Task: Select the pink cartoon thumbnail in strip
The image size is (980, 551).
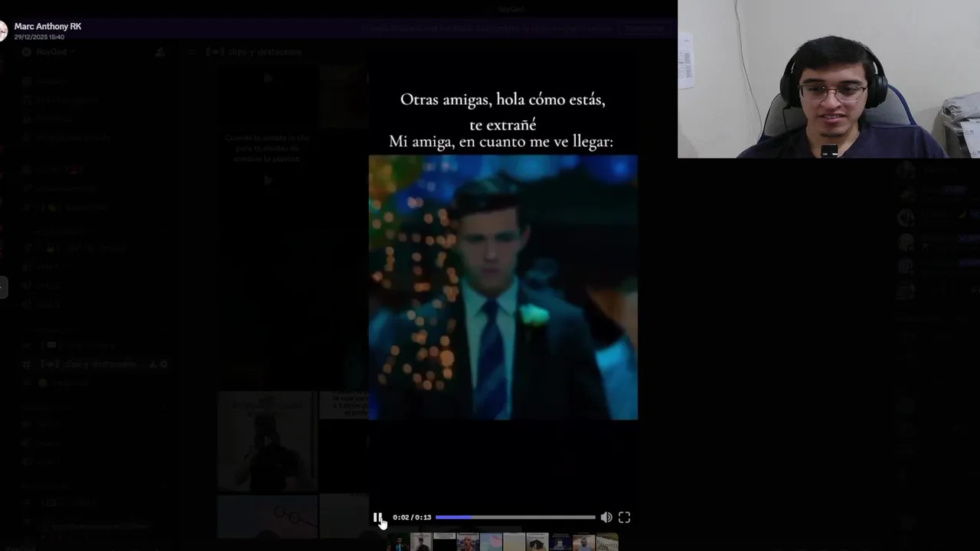Action: point(491,542)
